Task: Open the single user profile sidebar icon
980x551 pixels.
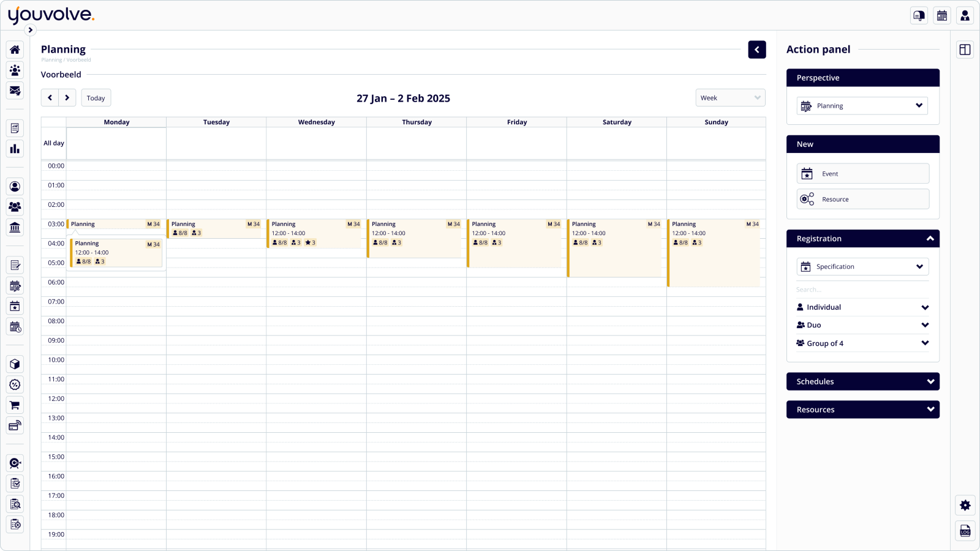Action: [15, 186]
